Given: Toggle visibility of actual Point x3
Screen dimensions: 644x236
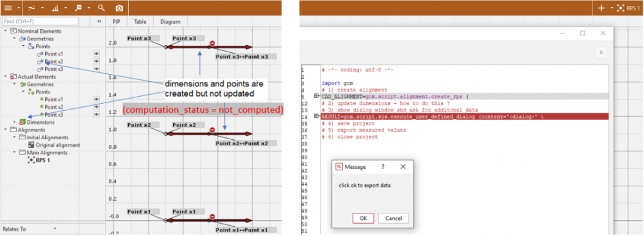Looking at the screenshot, I should point(97,114).
